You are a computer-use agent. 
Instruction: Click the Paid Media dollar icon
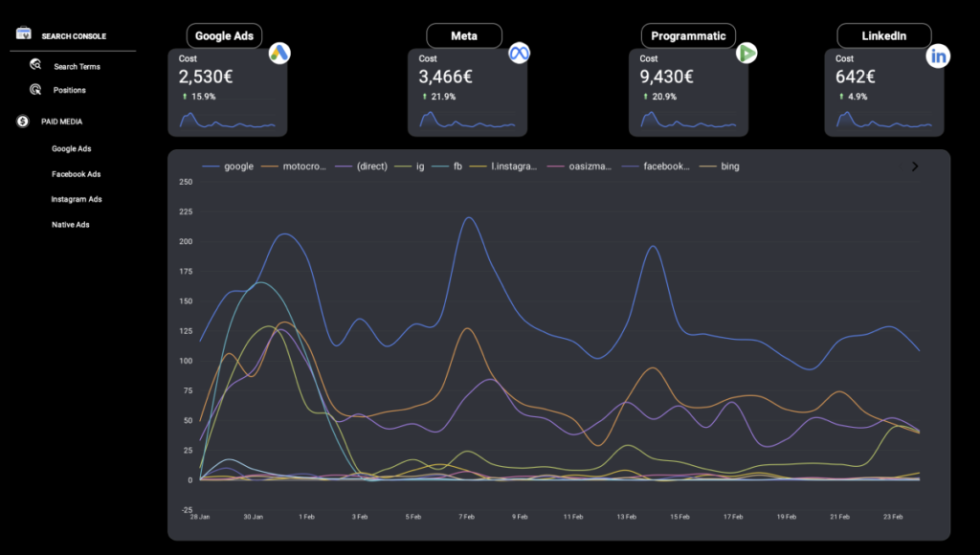point(23,122)
